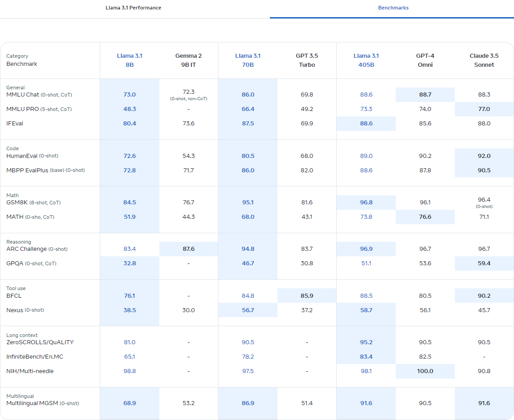The width and height of the screenshot is (514, 420).
Task: Click the 69.9 IFEval score for GPT 3.5 Turbo
Action: coord(307,124)
